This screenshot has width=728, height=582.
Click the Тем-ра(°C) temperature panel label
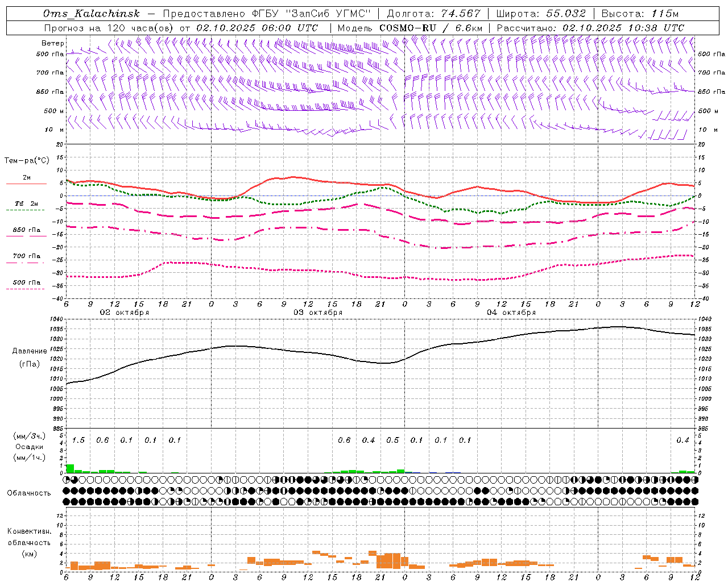point(27,161)
